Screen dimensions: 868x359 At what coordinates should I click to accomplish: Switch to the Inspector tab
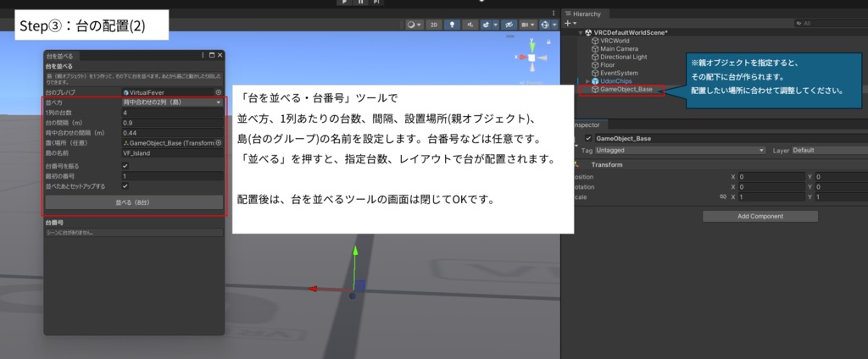(x=591, y=125)
